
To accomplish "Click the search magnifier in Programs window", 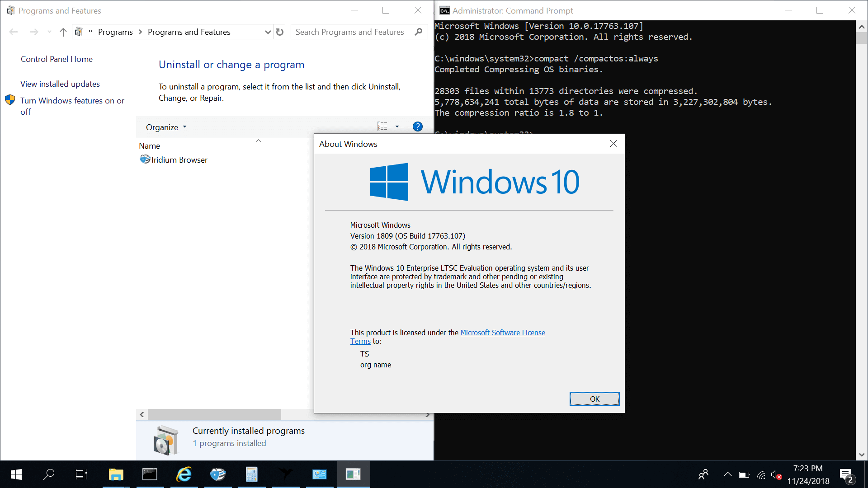I will (x=419, y=32).
